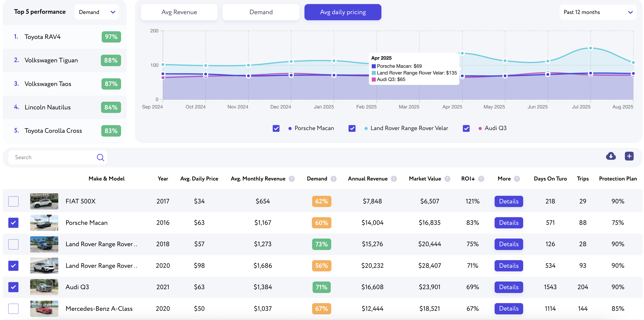The height and width of the screenshot is (320, 644).
Task: Click the Jul 2025 Land Rover data point
Action: point(590,48)
